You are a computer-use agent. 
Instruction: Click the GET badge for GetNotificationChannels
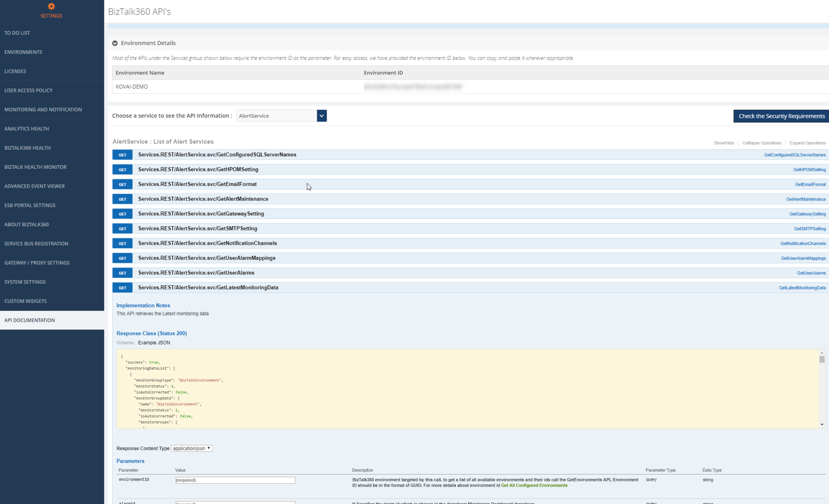click(122, 243)
